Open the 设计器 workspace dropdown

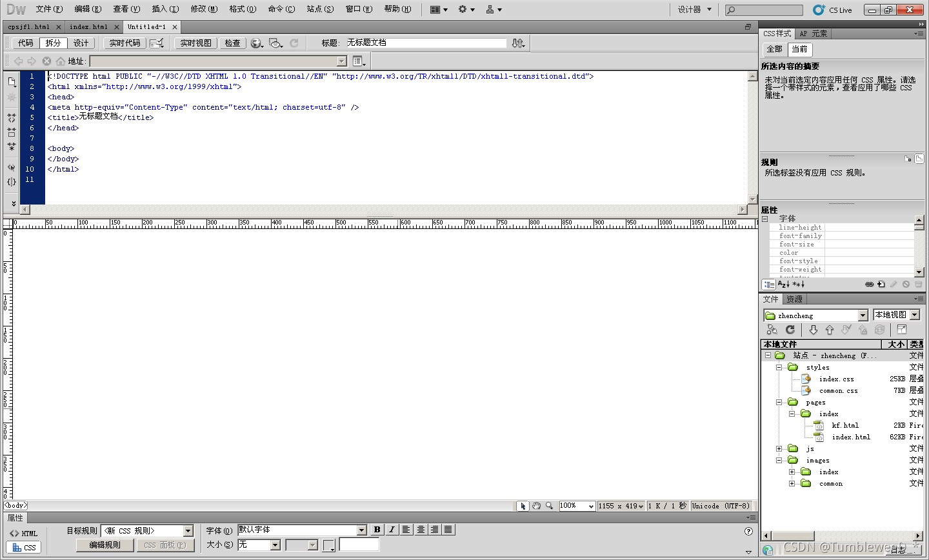(x=694, y=10)
